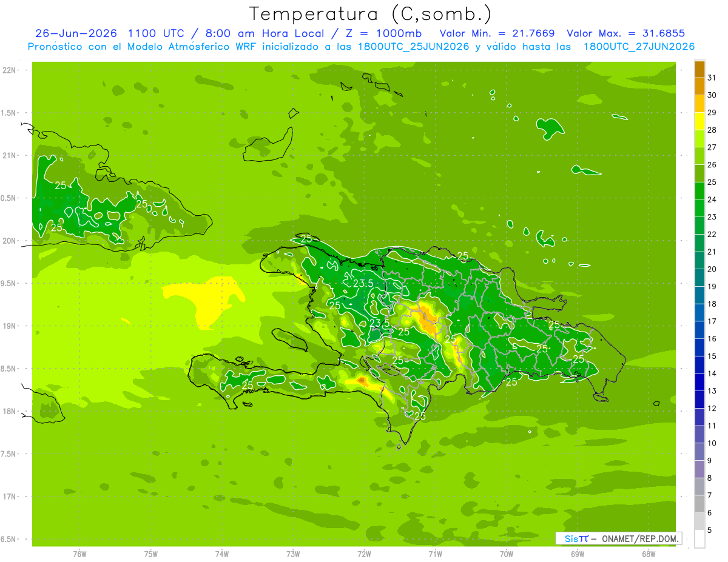
Task: Click the '74W' longitude label
Action: pos(222,554)
